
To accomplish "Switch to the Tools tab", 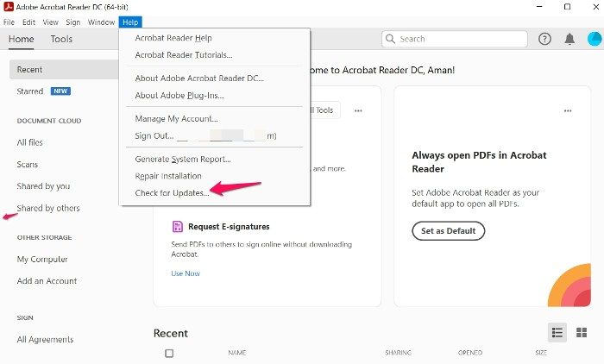I will click(61, 39).
